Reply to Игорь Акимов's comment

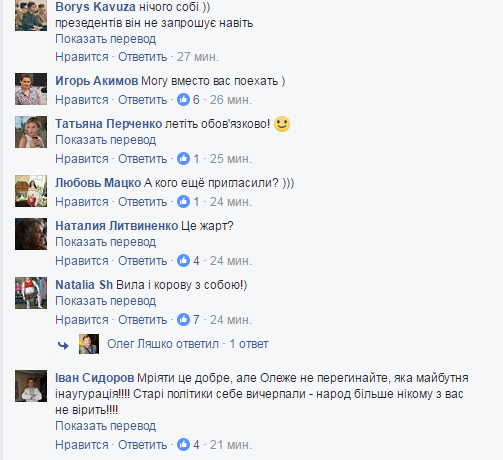(x=143, y=100)
